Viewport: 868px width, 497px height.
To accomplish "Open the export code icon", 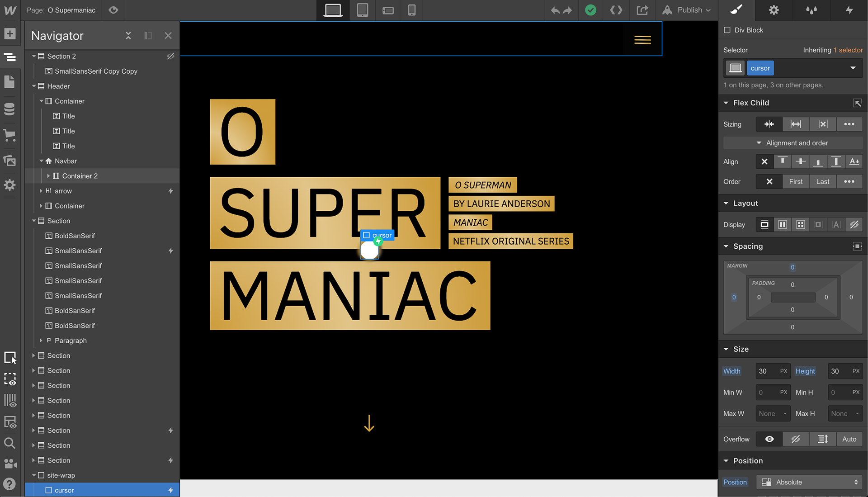I will click(616, 10).
